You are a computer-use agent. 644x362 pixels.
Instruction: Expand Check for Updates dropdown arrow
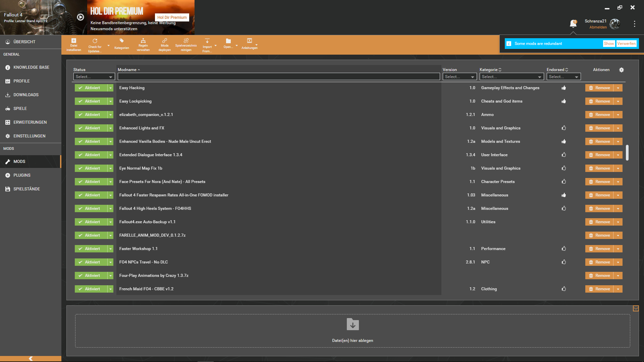108,46
